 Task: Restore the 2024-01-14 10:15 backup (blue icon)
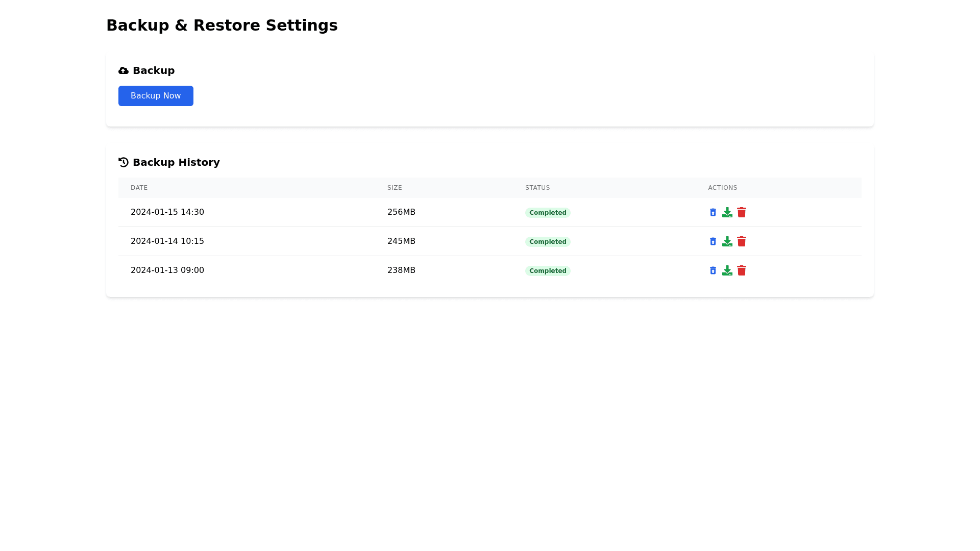tap(713, 241)
